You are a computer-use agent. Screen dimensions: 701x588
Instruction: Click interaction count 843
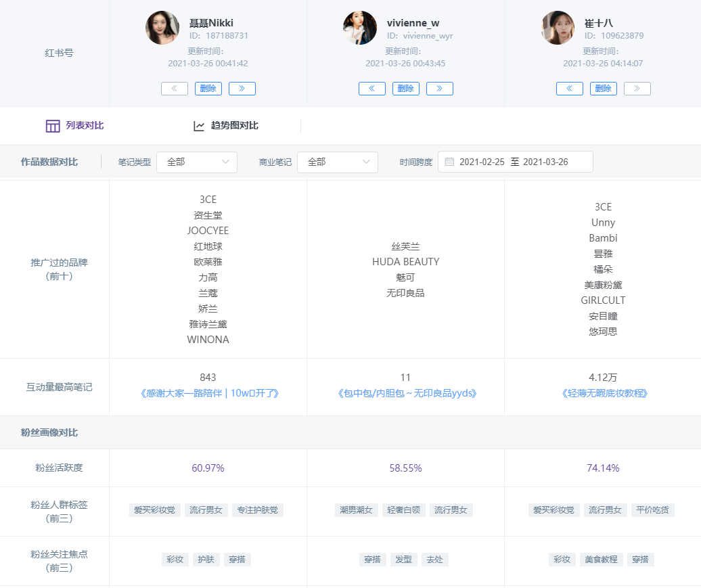tap(208, 378)
